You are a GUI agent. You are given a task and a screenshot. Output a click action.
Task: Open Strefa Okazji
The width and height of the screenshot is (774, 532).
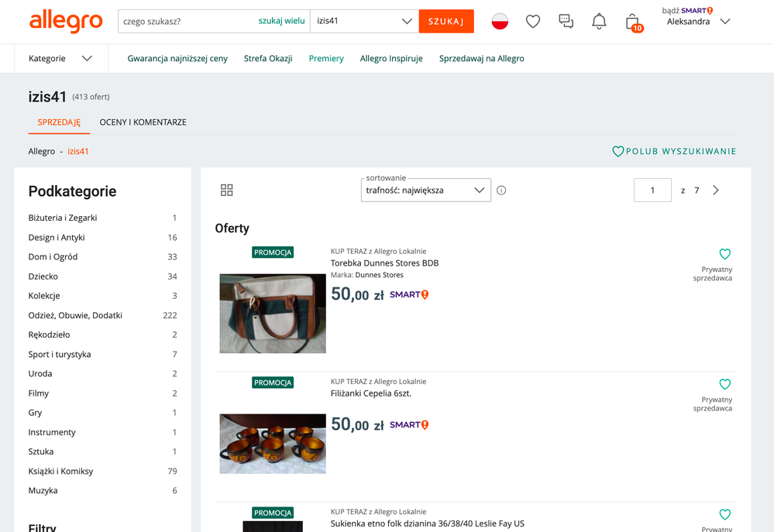[268, 58]
